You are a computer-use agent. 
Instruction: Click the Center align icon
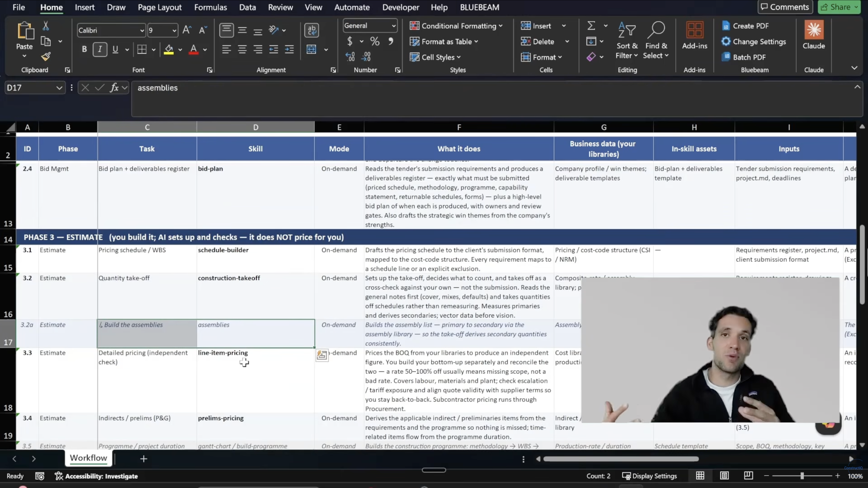click(242, 49)
